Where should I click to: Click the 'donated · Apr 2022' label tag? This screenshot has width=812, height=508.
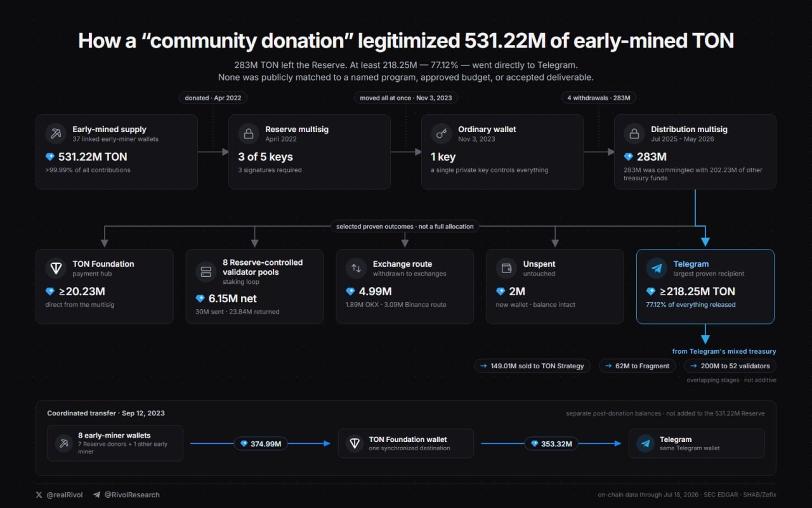[213, 98]
